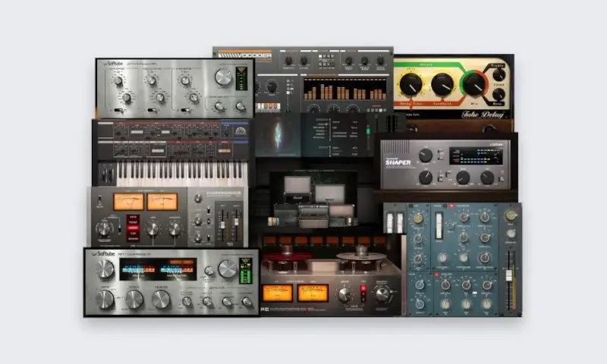Toggle the red compressor button on channel strip
The width and height of the screenshot is (607, 364).
(451, 206)
